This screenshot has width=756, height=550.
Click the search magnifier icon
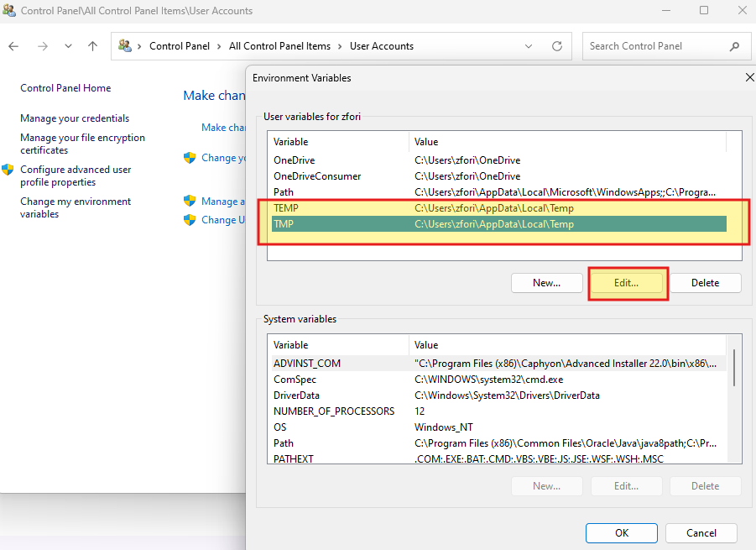pyautogui.click(x=735, y=46)
